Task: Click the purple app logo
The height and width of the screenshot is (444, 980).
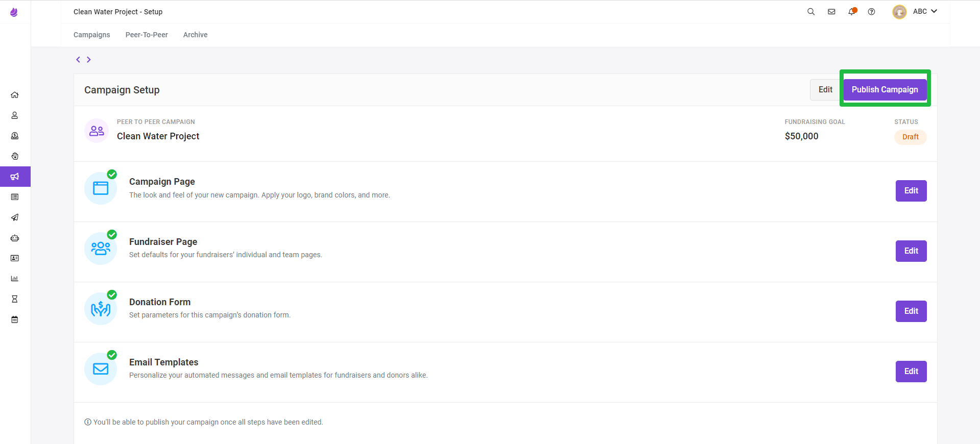Action: pyautogui.click(x=14, y=12)
